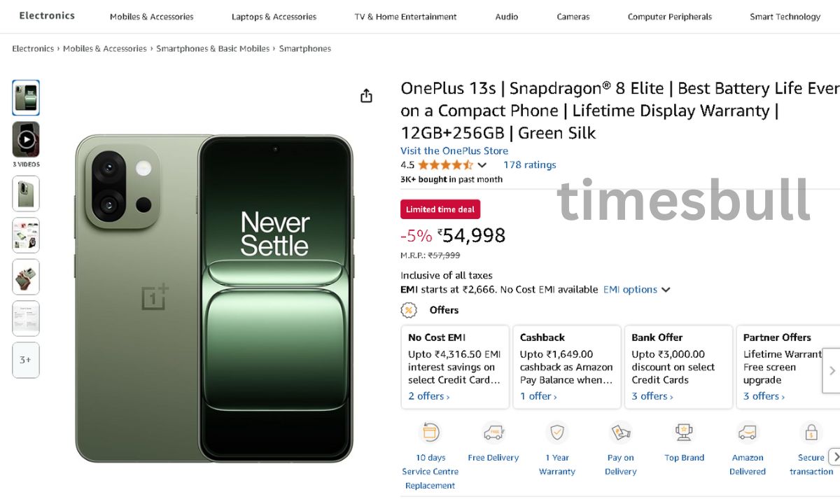The width and height of the screenshot is (840, 504).
Task: Click the Pay on Delivery icon
Action: 621,432
